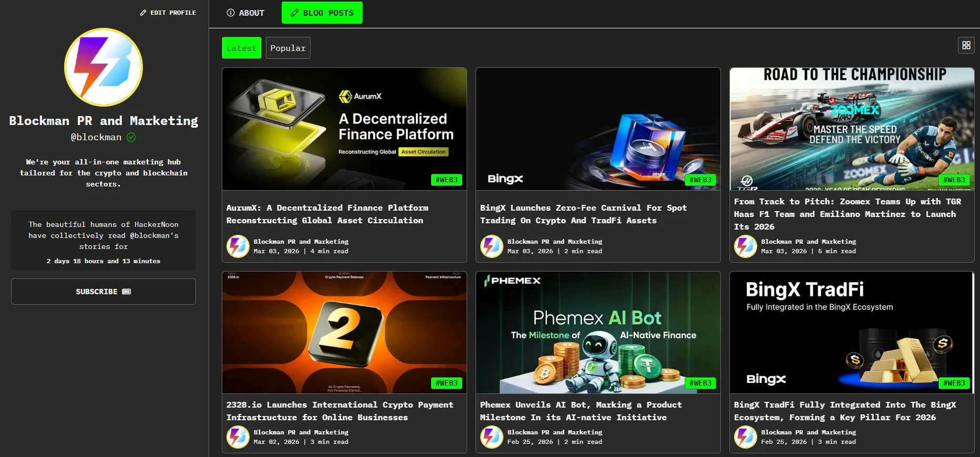980x457 pixels.
Task: Open the 2328.io Crypto Payment article title
Action: (x=340, y=411)
